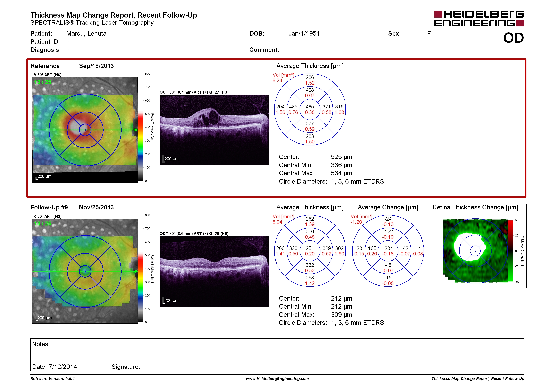Image resolution: width=555 pixels, height=392 pixels.
Task: Click the report date 7/12/2014
Action: [63, 367]
